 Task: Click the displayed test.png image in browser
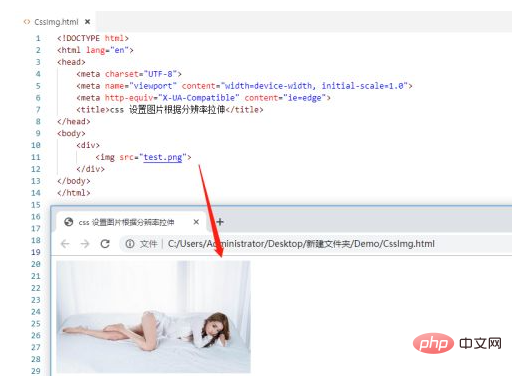coord(153,317)
